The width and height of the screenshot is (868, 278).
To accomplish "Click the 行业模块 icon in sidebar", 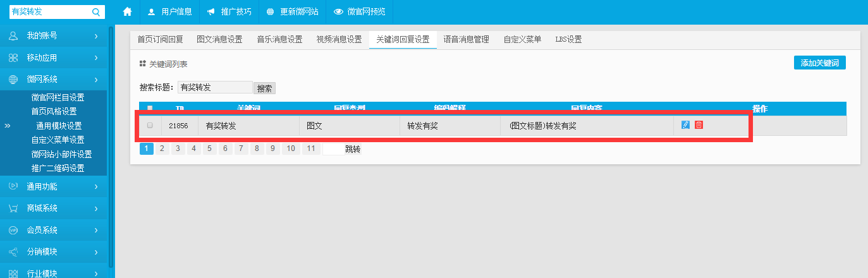I will pos(13,273).
